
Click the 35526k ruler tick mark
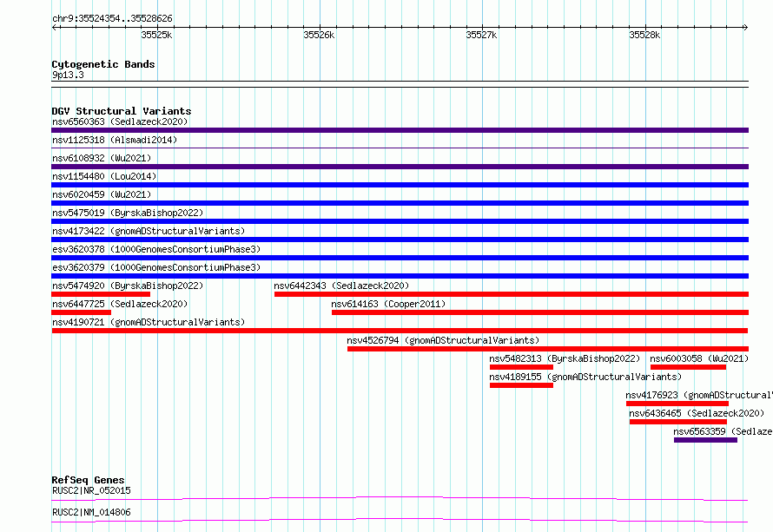(320, 28)
